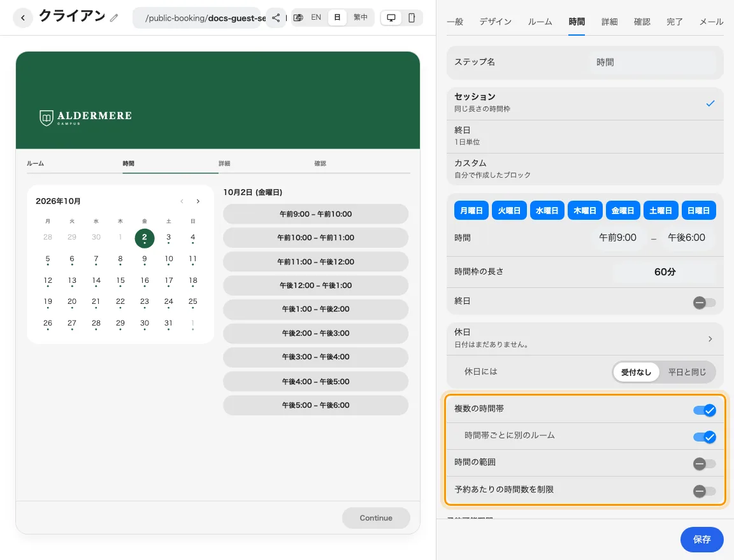Pick the 午前9:00 – 午前10:00 slot

pos(315,214)
